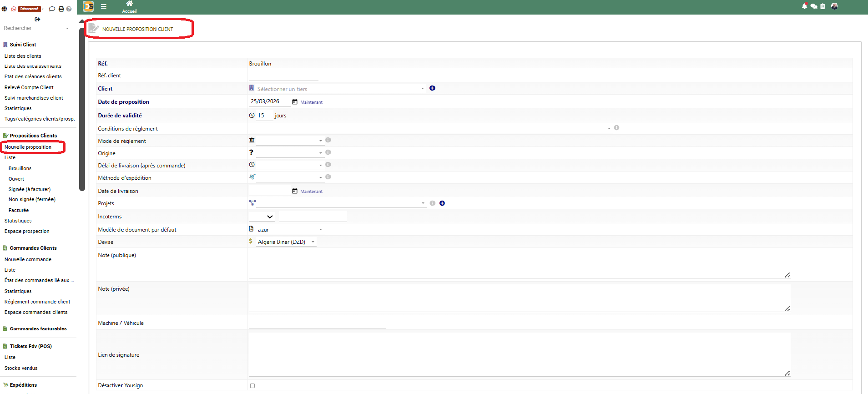Select Nouvelle proposition menu entry
Screen dimensions: 868x394
coord(28,147)
